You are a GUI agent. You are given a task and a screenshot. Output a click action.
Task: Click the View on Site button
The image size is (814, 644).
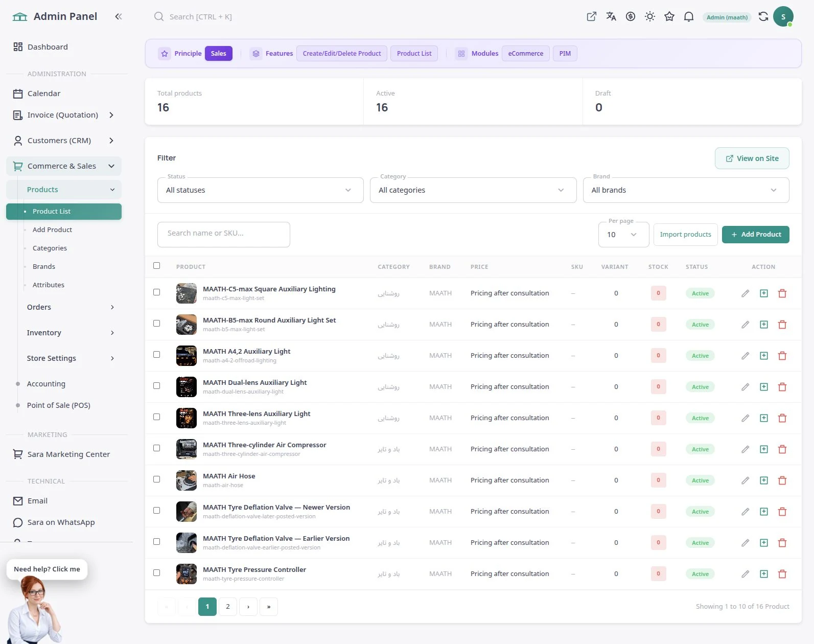click(752, 158)
